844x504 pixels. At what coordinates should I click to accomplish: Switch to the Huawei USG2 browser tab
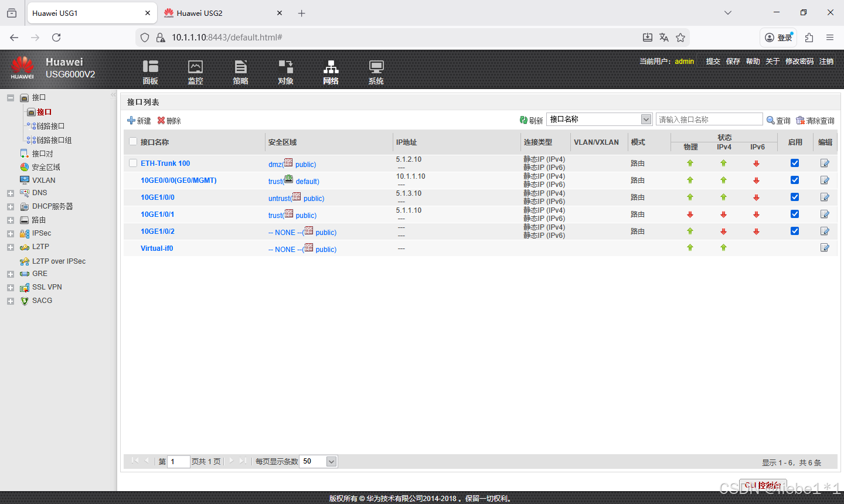(x=223, y=13)
